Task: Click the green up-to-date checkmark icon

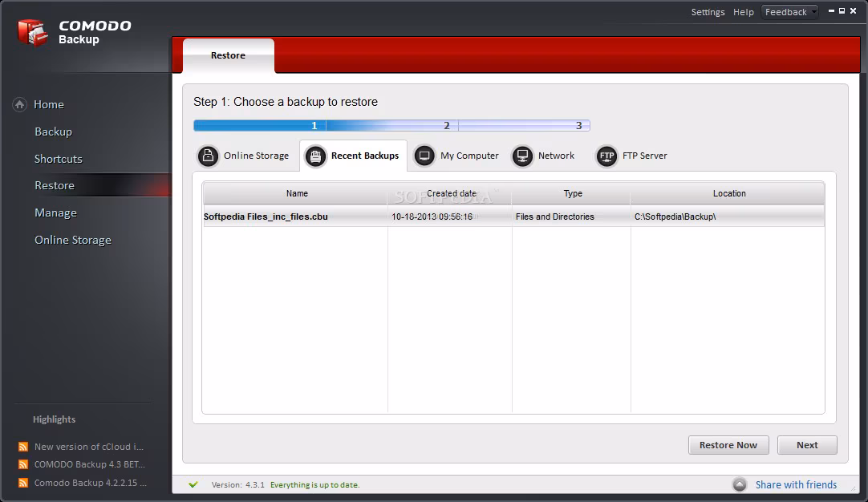Action: 193,485
